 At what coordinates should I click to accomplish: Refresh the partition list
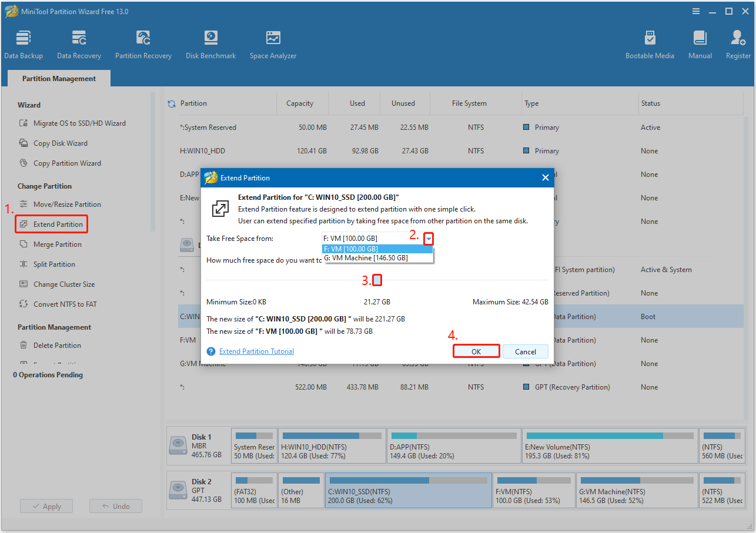(x=171, y=103)
